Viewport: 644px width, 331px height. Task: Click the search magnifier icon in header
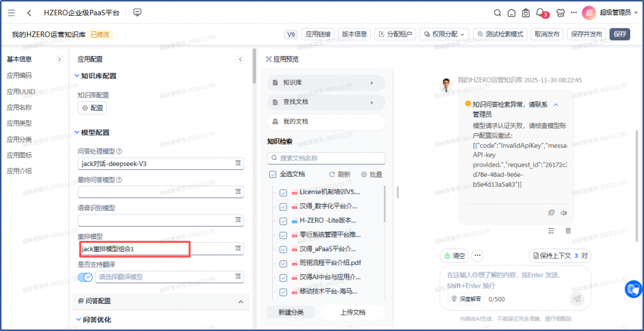click(497, 13)
